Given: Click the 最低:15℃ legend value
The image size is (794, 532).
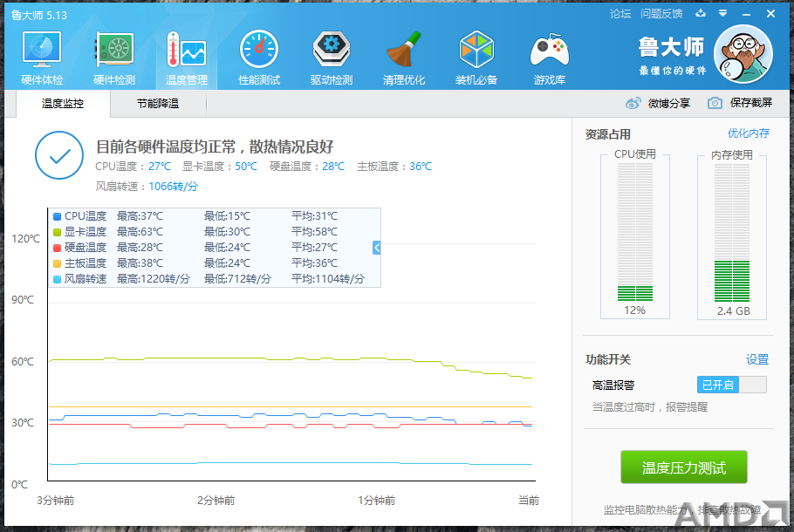Looking at the screenshot, I should click(227, 216).
